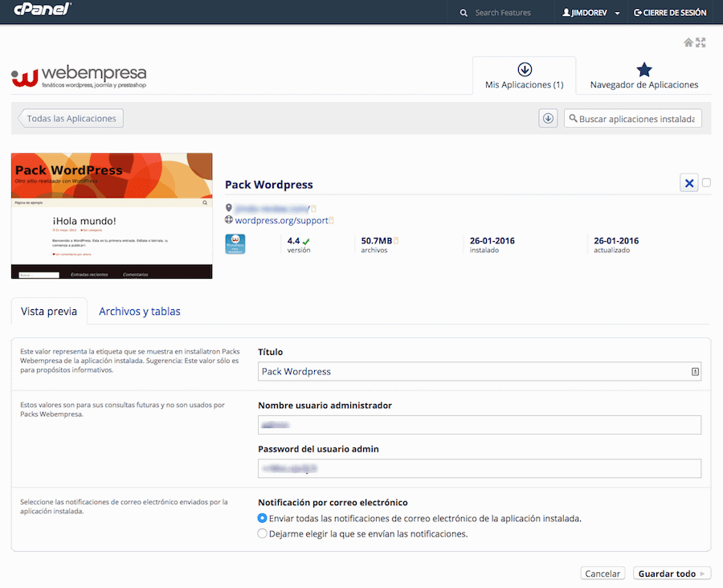Click the location pin icon
The image size is (723, 588).
[x=229, y=208]
